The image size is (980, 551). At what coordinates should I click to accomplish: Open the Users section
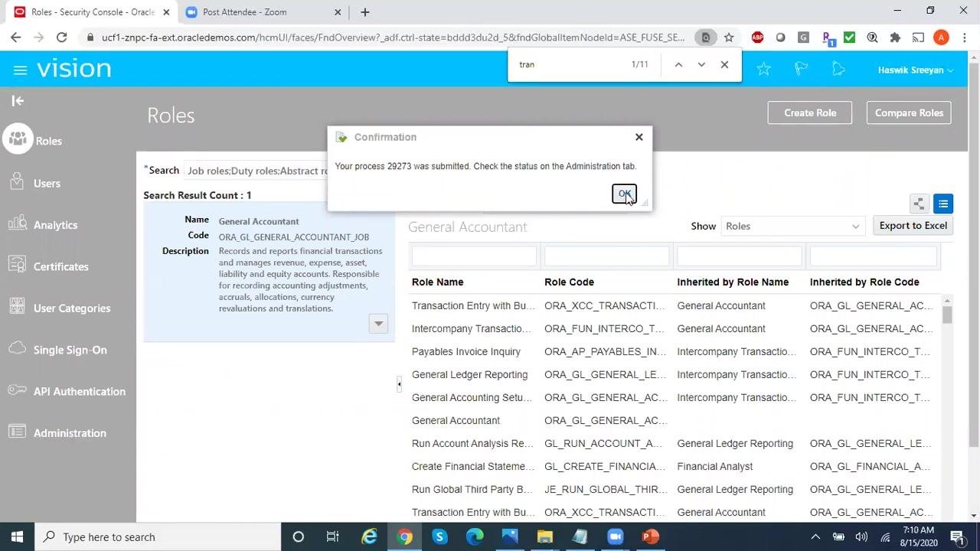47,183
